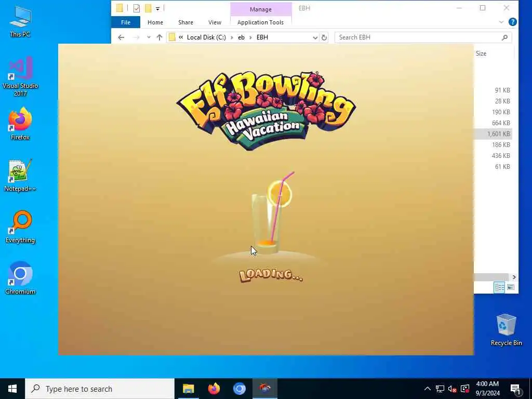The image size is (532, 399).
Task: Refresh the EBH folder view
Action: click(324, 37)
